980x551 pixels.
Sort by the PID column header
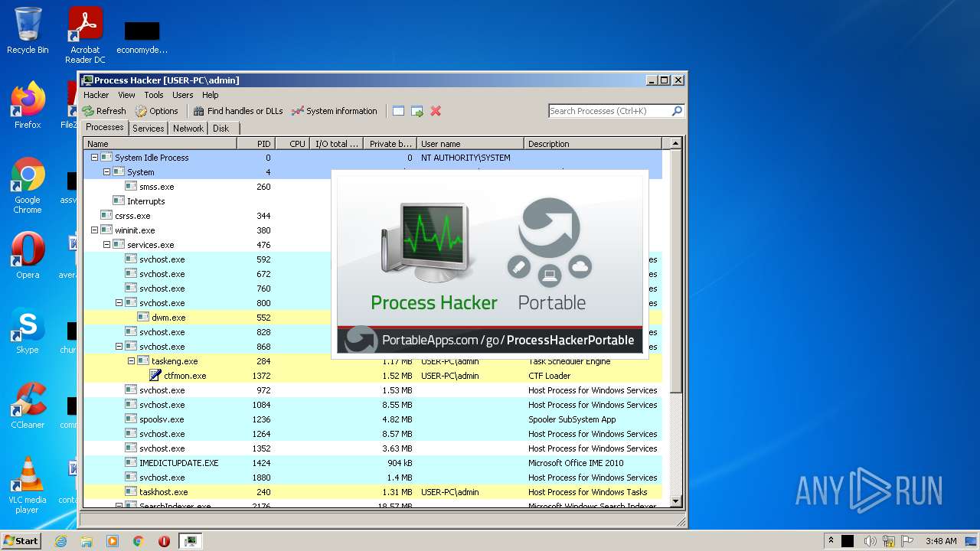(x=256, y=144)
